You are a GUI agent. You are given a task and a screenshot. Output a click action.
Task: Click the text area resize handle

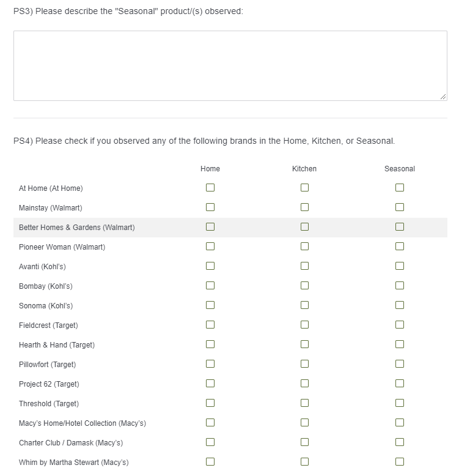click(x=443, y=97)
